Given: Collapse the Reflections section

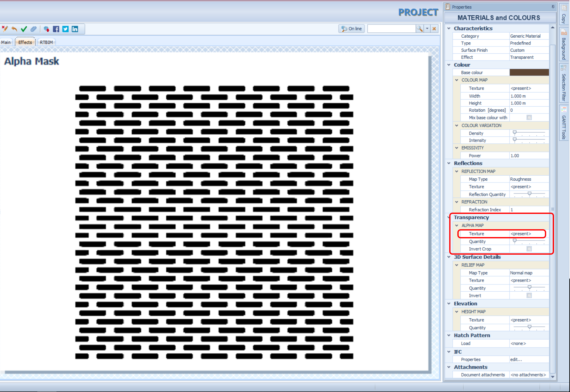Looking at the screenshot, I should pos(449,163).
